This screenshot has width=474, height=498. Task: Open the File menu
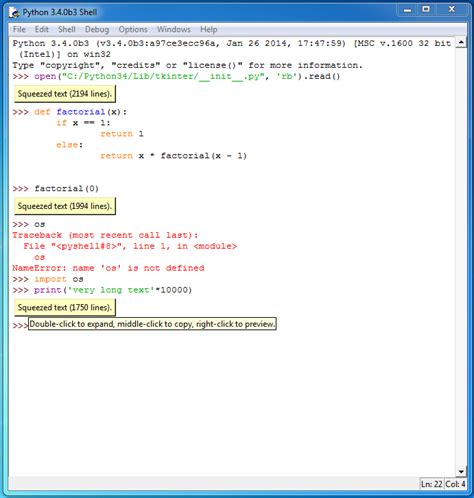[19, 29]
